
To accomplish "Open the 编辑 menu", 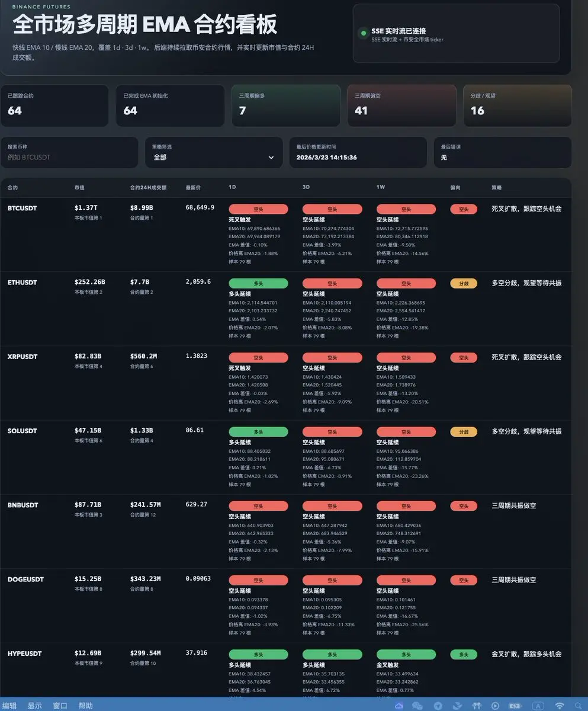I will click(9, 706).
